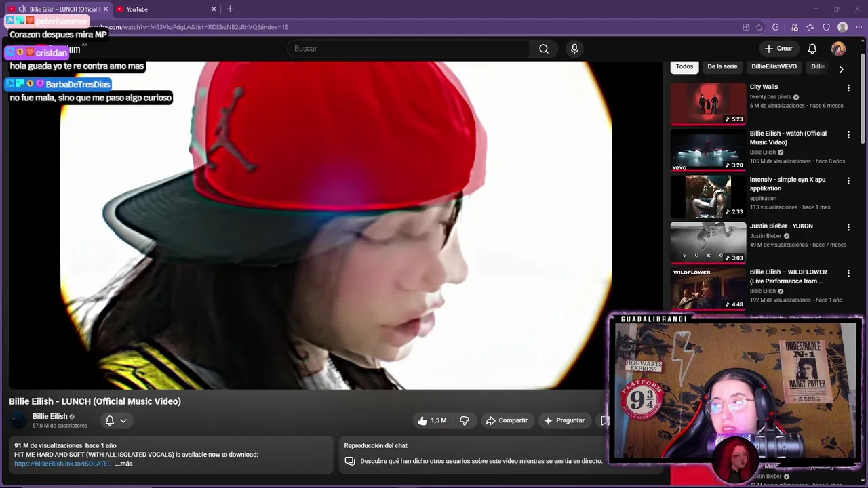
Task: Open options for intensiv simple cyn video
Action: pyautogui.click(x=848, y=181)
